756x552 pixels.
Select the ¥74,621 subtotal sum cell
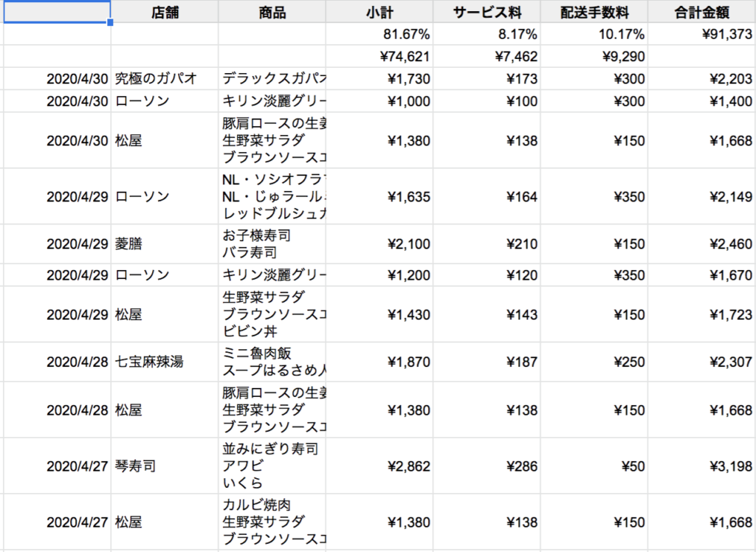click(379, 56)
